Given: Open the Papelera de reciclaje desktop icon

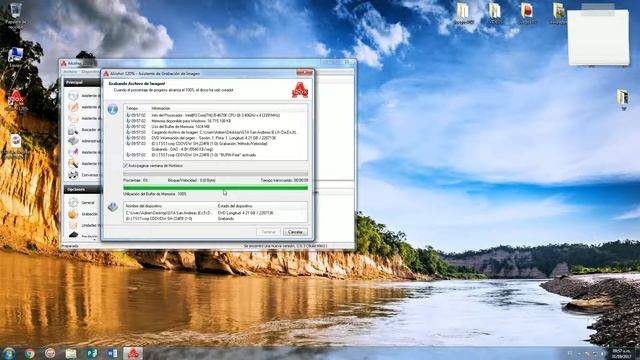Looking at the screenshot, I should pos(16,15).
